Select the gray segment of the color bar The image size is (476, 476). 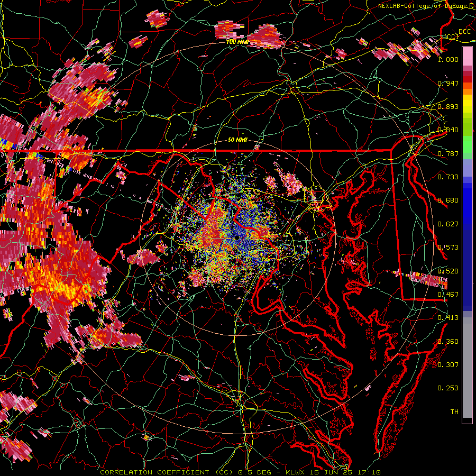[x=467, y=368]
